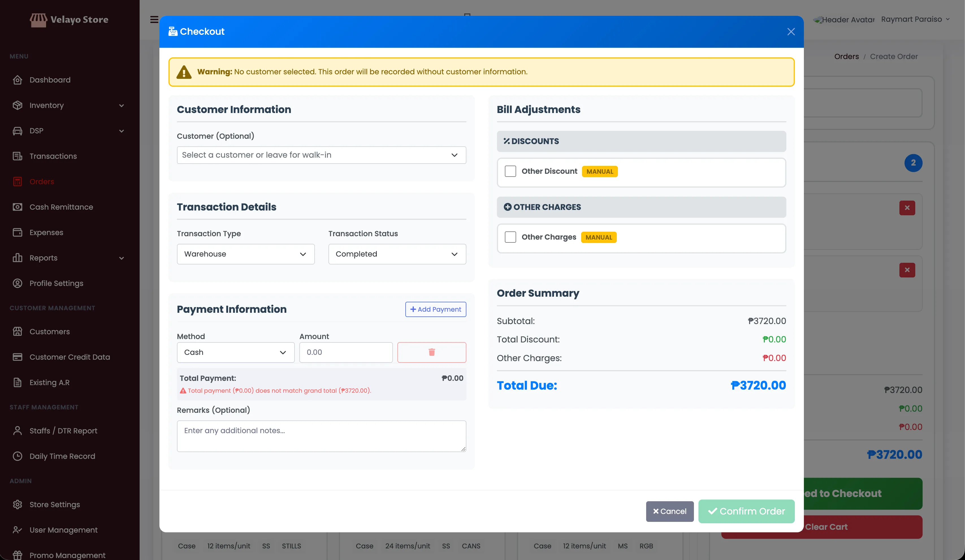965x560 pixels.
Task: Click the Dashboard home icon in sidebar
Action: (x=17, y=80)
